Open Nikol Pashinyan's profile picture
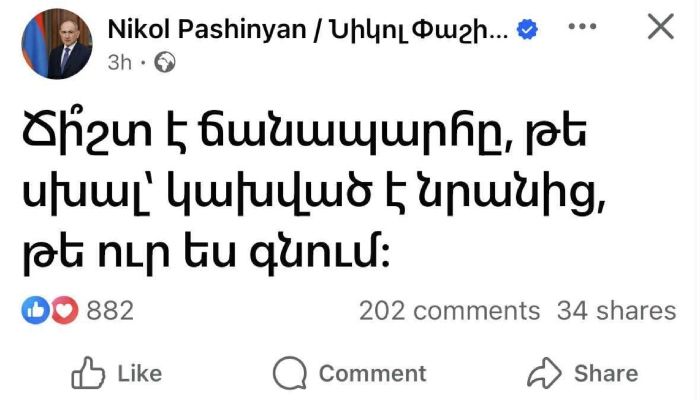 pyautogui.click(x=56, y=43)
